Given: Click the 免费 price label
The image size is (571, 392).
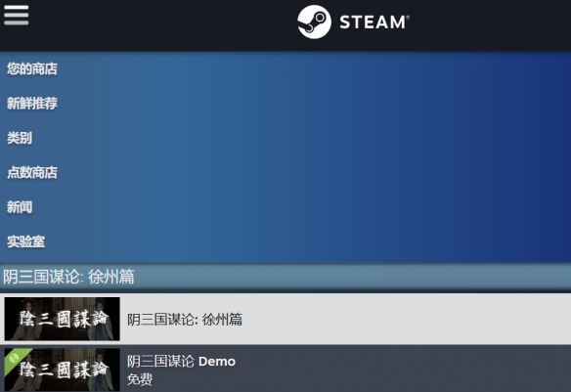Looking at the screenshot, I should click(140, 379).
